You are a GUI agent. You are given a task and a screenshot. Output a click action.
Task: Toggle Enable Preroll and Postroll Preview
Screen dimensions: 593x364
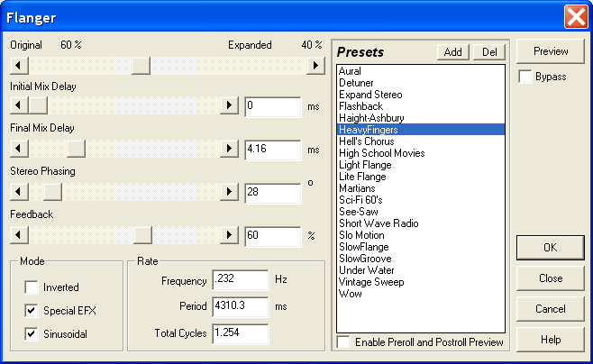click(343, 342)
